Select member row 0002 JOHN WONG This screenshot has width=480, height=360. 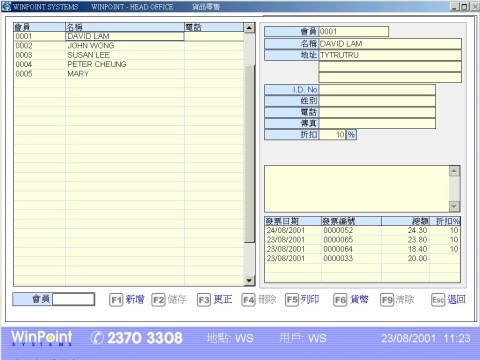(x=129, y=46)
